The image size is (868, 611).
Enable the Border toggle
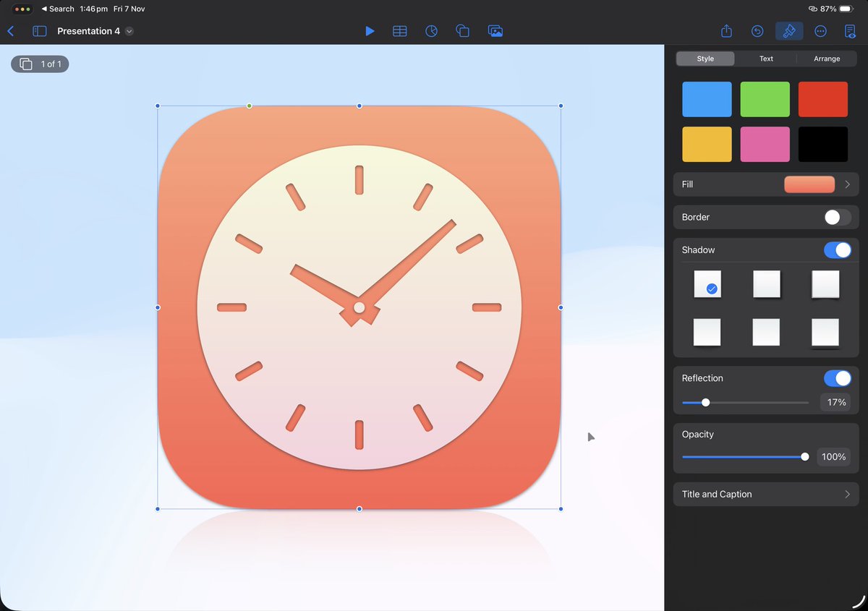(838, 217)
